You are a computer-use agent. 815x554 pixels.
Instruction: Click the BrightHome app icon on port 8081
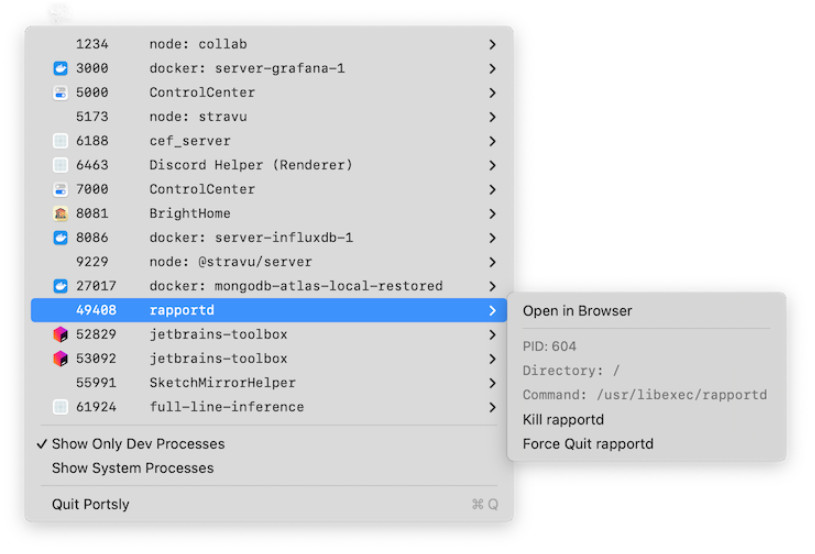[60, 213]
